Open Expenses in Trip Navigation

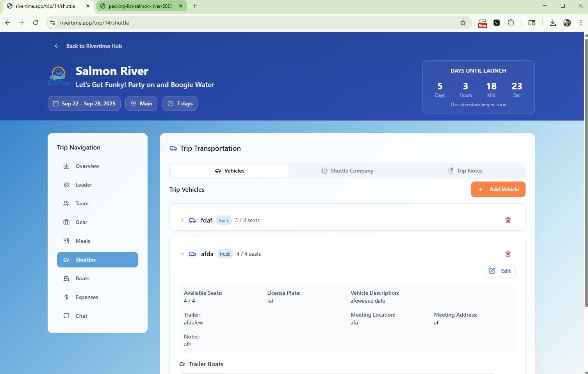87,297
